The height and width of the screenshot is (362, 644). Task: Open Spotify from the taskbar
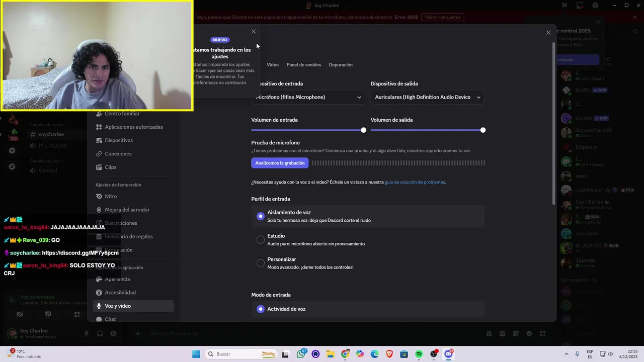click(419, 354)
